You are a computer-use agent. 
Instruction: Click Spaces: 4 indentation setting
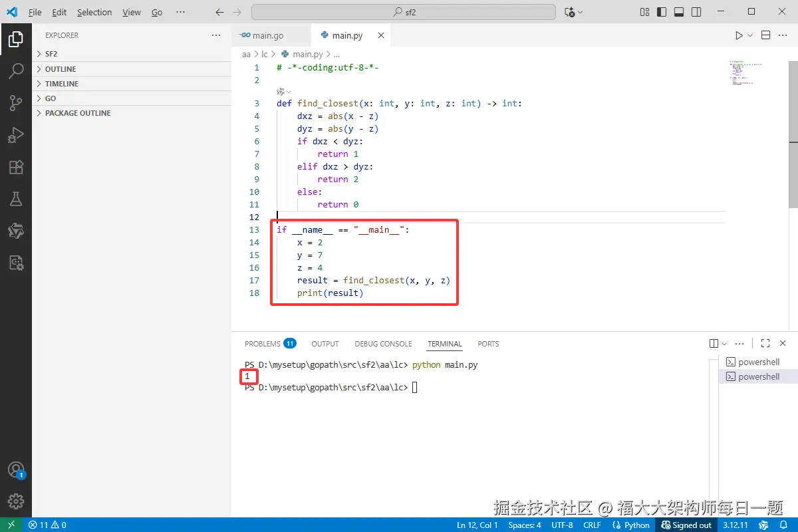(x=525, y=525)
